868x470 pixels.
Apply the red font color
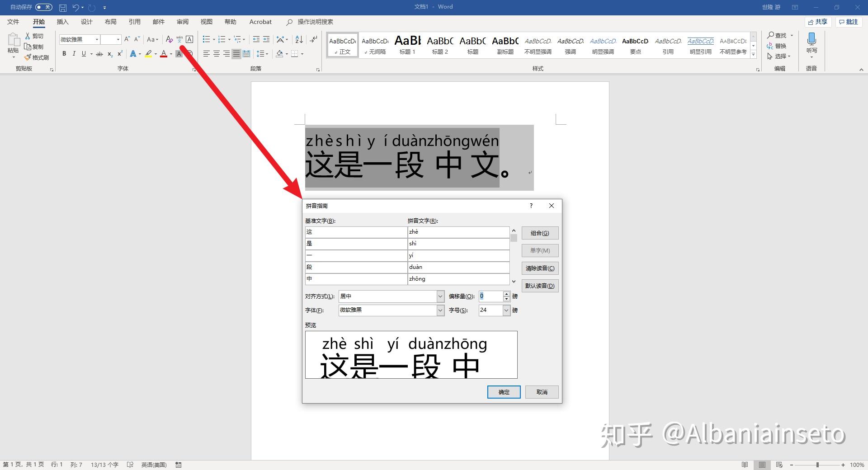(164, 54)
